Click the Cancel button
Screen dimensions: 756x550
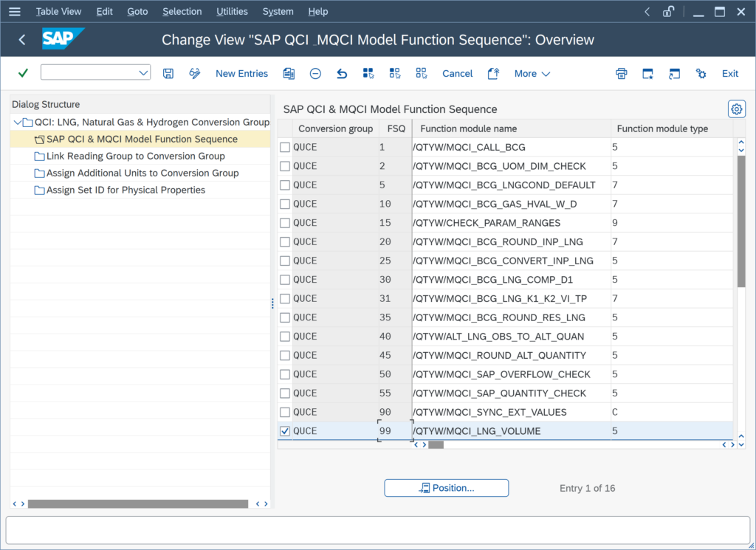(458, 74)
